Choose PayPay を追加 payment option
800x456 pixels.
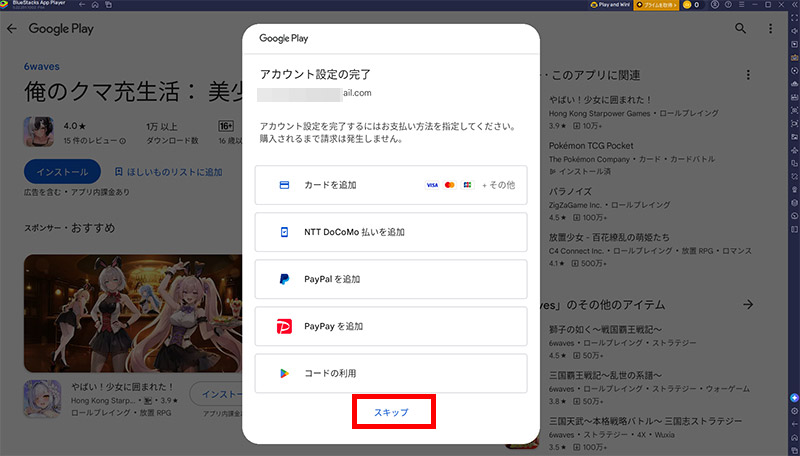point(391,326)
